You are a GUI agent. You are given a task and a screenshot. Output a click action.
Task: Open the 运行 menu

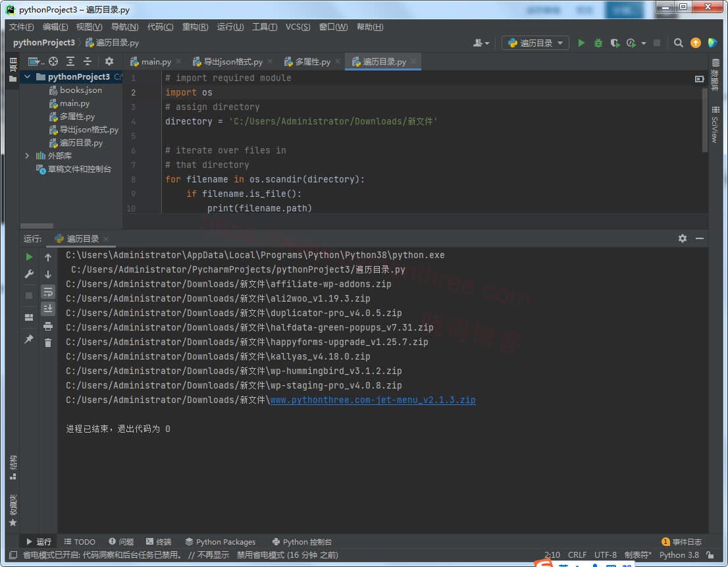(230, 27)
